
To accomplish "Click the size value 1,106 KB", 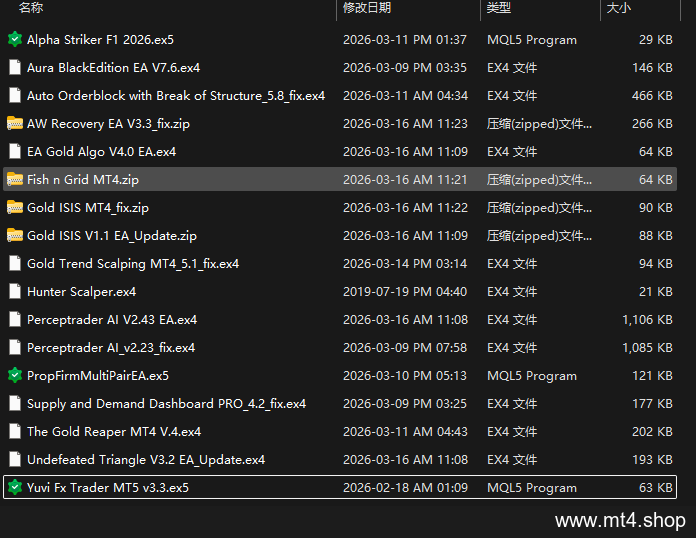I will pyautogui.click(x=647, y=319).
